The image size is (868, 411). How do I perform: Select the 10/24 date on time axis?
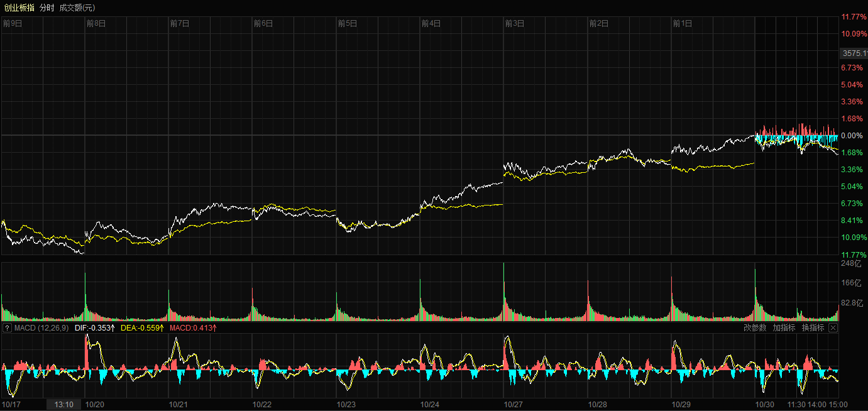coord(430,405)
